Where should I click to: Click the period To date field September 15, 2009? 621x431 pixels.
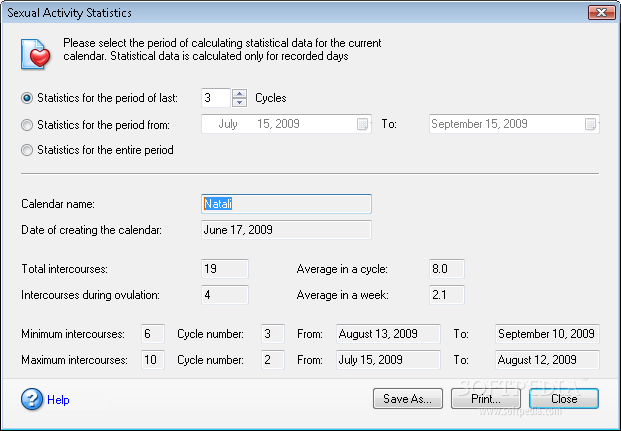(514, 124)
